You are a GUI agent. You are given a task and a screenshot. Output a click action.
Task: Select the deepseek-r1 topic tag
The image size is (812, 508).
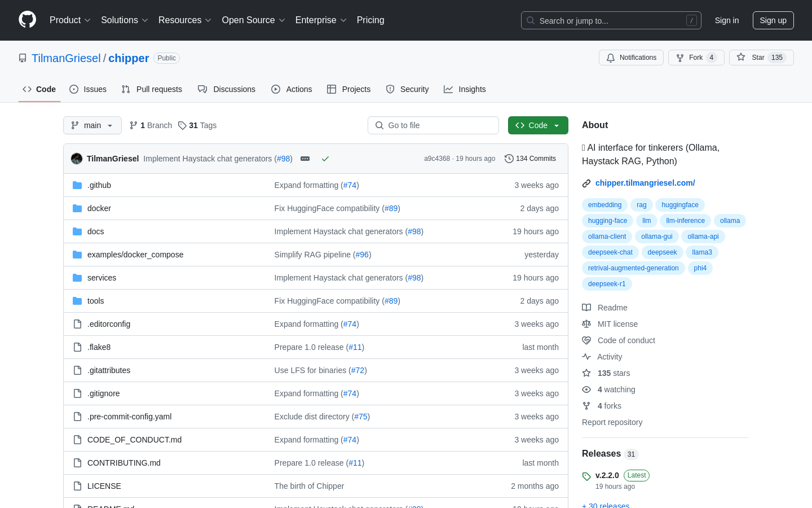point(607,284)
